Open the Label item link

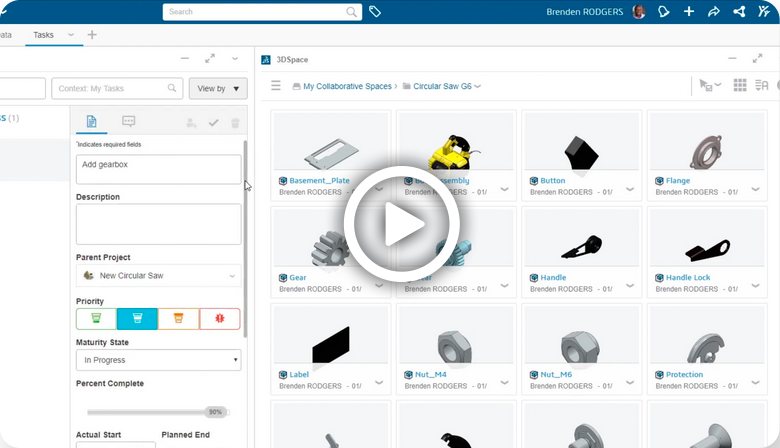point(299,374)
